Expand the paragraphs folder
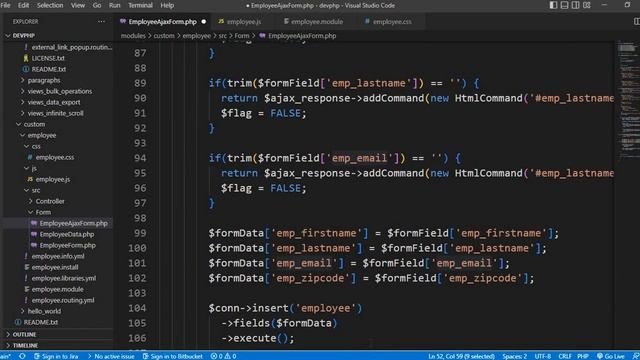This screenshot has height=360, width=640. coord(44,80)
